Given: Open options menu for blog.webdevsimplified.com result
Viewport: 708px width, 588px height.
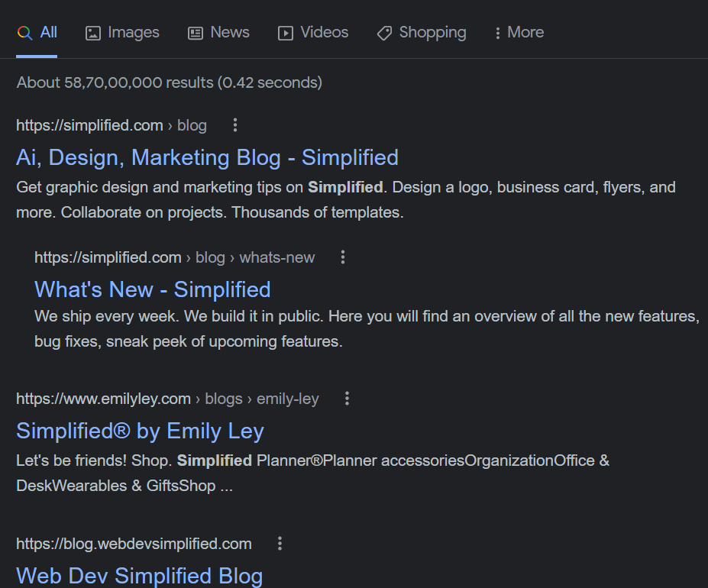Looking at the screenshot, I should coord(280,543).
